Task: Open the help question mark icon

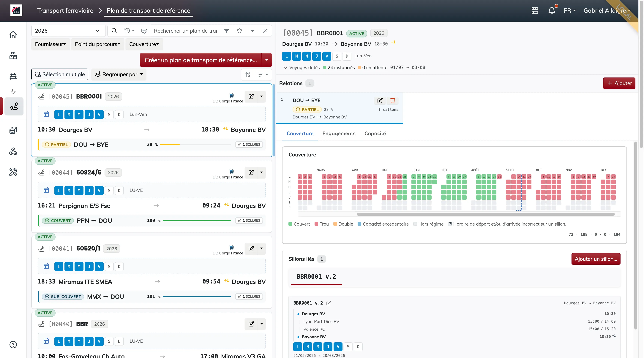Action: coord(13,345)
